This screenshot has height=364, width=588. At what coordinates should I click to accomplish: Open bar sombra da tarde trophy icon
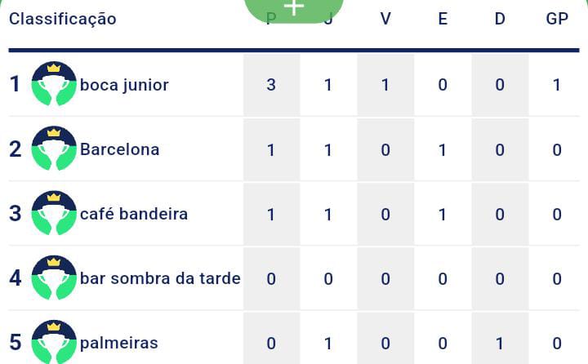coord(54,277)
